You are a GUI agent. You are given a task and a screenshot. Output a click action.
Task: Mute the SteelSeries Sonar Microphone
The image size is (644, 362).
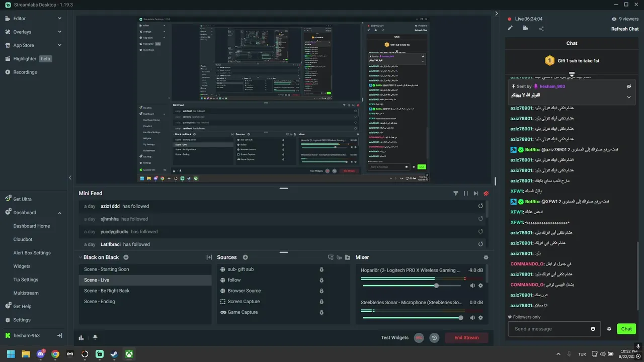pos(472,318)
